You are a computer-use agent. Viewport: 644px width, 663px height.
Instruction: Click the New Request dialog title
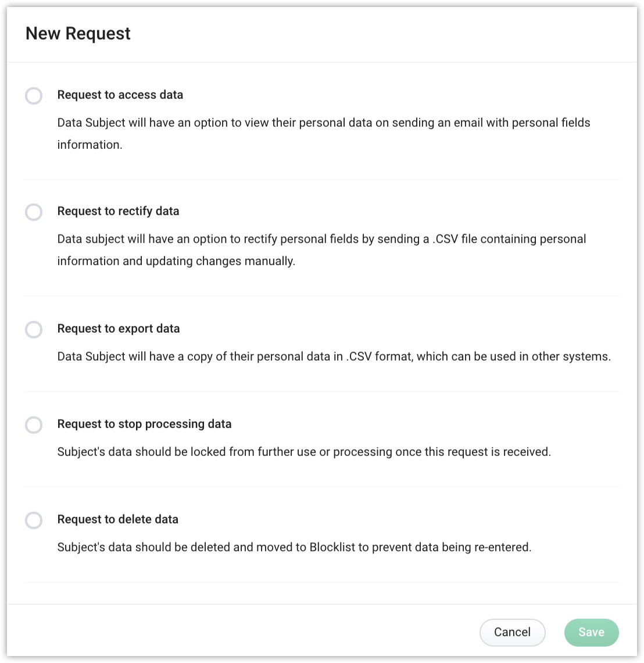78,34
